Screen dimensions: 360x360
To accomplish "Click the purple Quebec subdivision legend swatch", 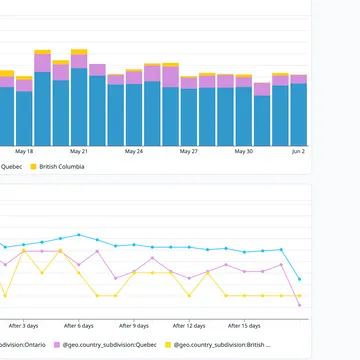I will (57, 345).
